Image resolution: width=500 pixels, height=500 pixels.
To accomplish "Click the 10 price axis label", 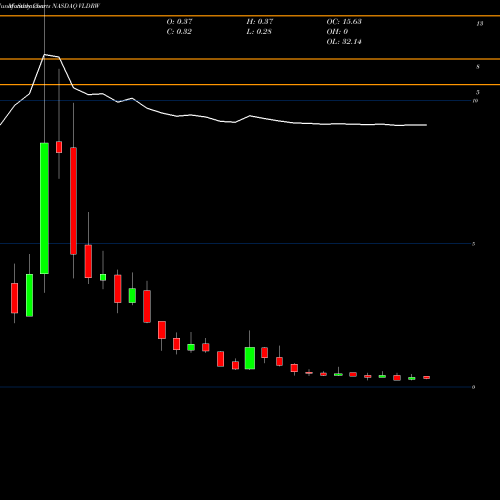I will [475, 101].
